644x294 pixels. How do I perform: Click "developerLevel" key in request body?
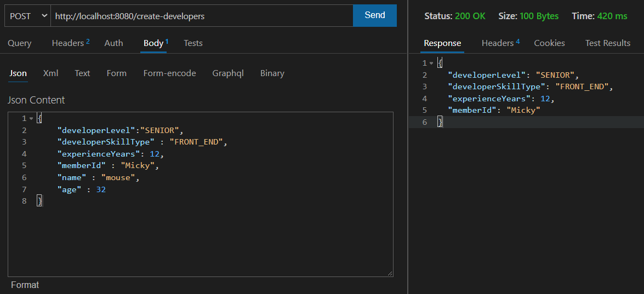[x=96, y=130]
